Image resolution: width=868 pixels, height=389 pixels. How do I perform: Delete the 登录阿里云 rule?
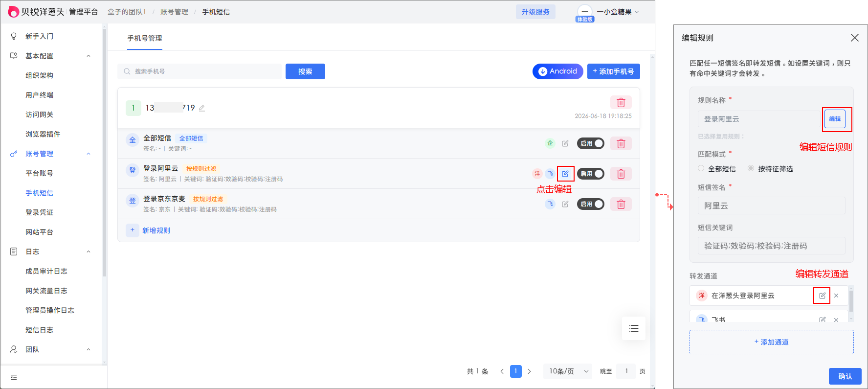621,174
